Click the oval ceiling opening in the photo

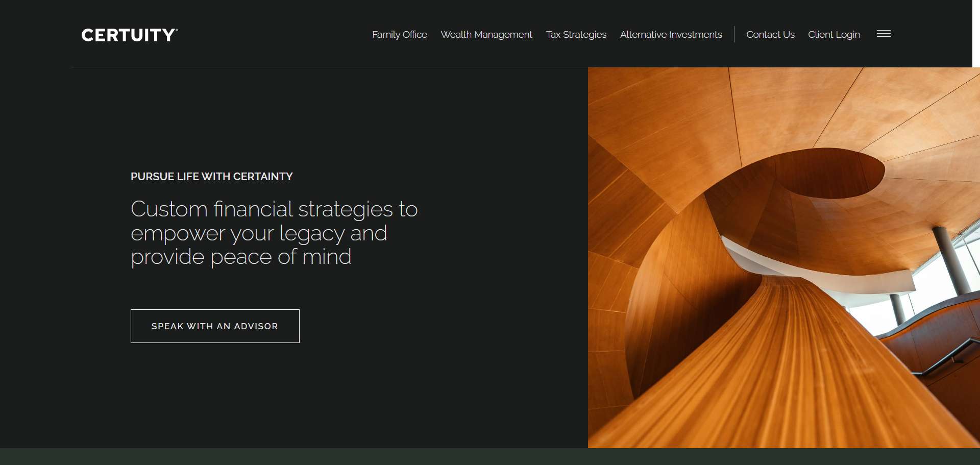click(x=833, y=173)
